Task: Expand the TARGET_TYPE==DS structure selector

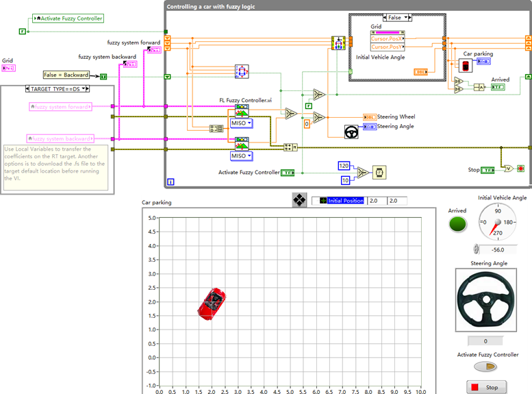Action: click(x=58, y=89)
